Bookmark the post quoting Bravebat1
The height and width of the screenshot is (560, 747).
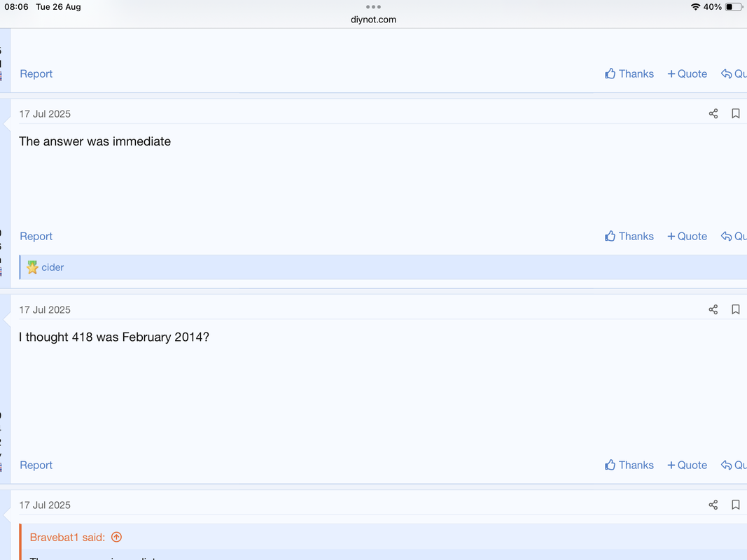pos(736,505)
